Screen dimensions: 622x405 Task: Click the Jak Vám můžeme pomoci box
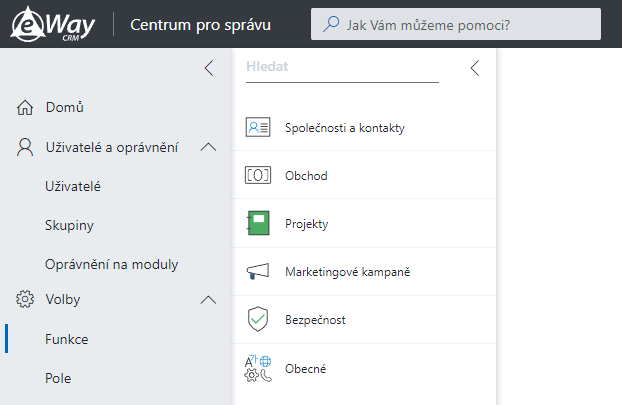point(456,24)
